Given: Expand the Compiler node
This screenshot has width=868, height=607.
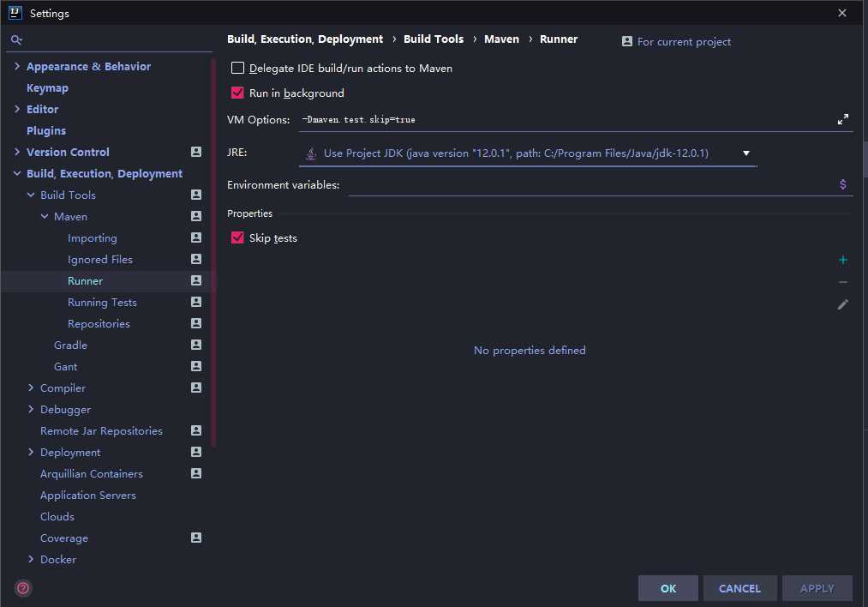Looking at the screenshot, I should (x=31, y=388).
